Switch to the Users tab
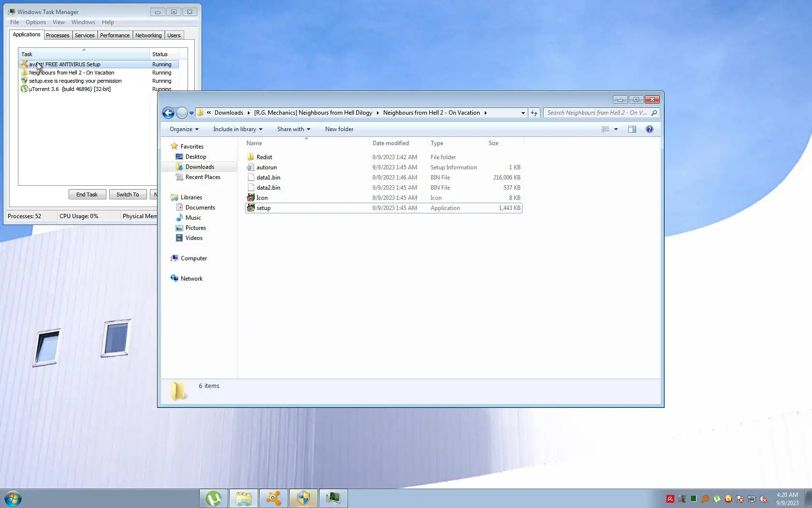Image resolution: width=812 pixels, height=508 pixels. (x=174, y=35)
